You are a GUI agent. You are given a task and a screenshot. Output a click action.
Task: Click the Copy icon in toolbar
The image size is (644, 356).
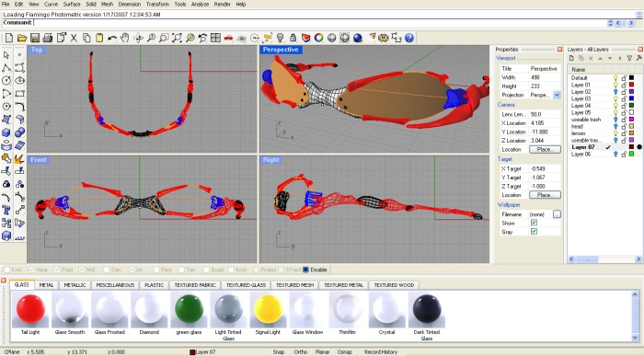click(86, 39)
